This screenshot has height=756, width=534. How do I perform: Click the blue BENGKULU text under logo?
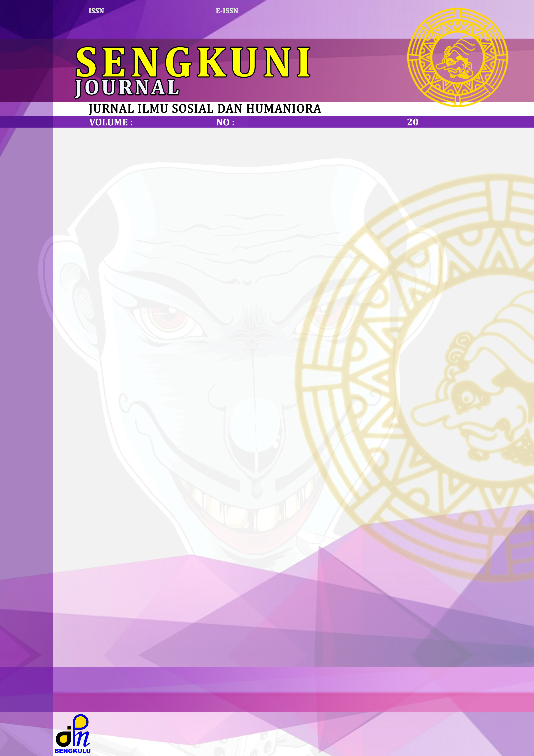point(72,751)
